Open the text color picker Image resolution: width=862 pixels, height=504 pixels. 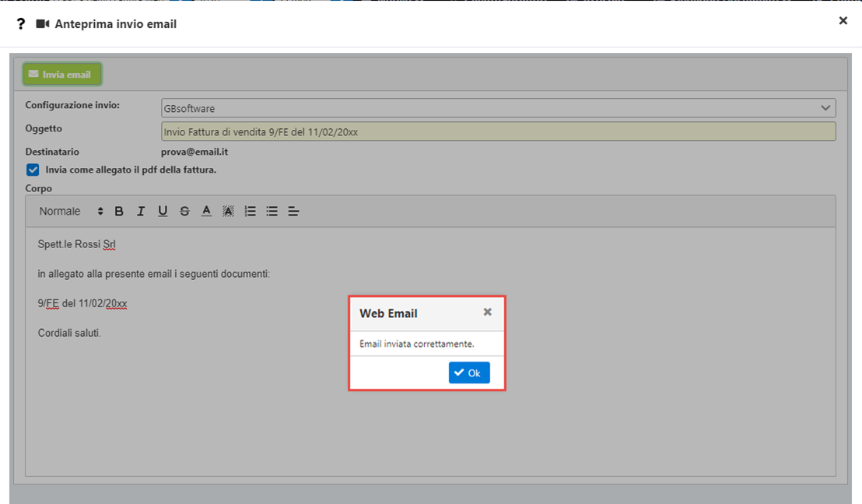[206, 211]
